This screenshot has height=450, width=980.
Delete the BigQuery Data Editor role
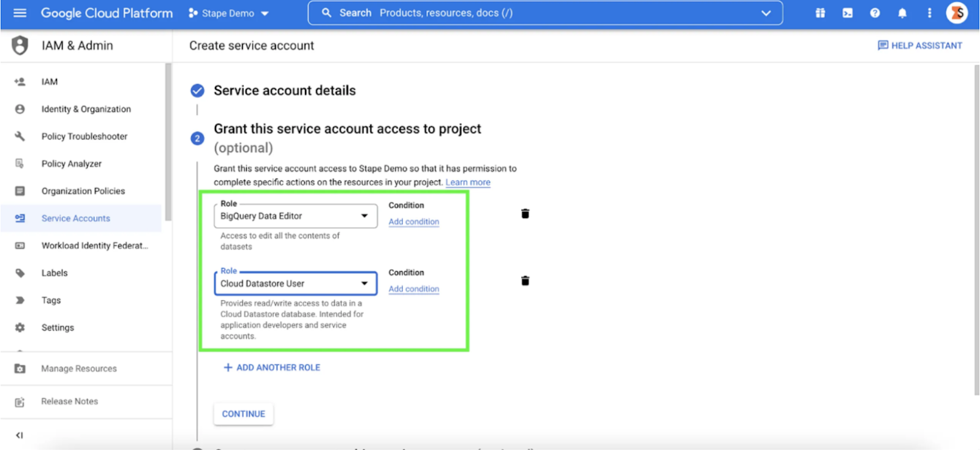pyautogui.click(x=525, y=214)
